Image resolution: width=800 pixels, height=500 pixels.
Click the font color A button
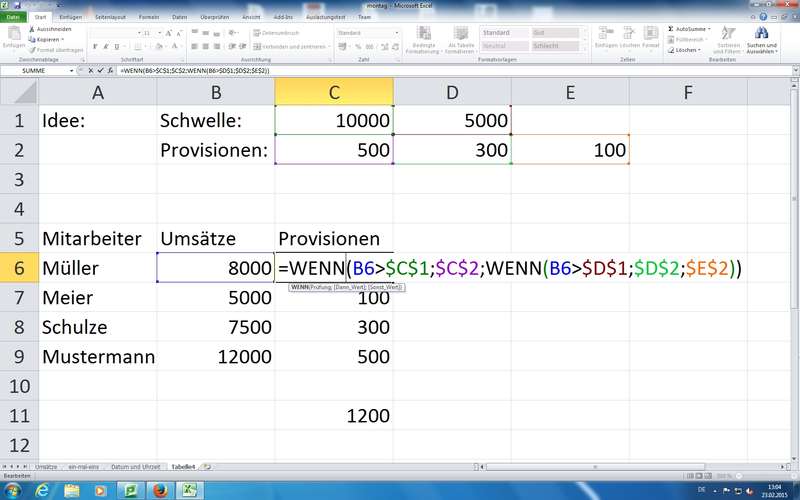(174, 46)
